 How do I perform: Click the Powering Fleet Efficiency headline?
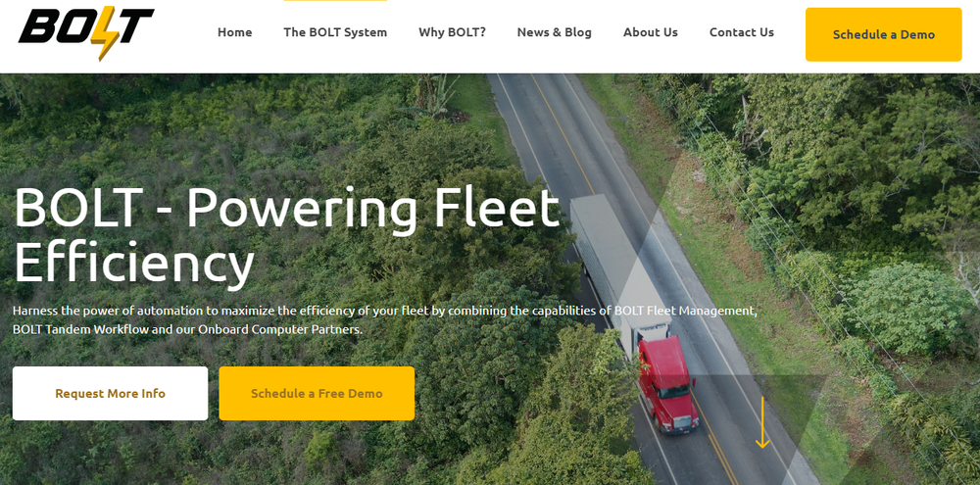coord(286,236)
